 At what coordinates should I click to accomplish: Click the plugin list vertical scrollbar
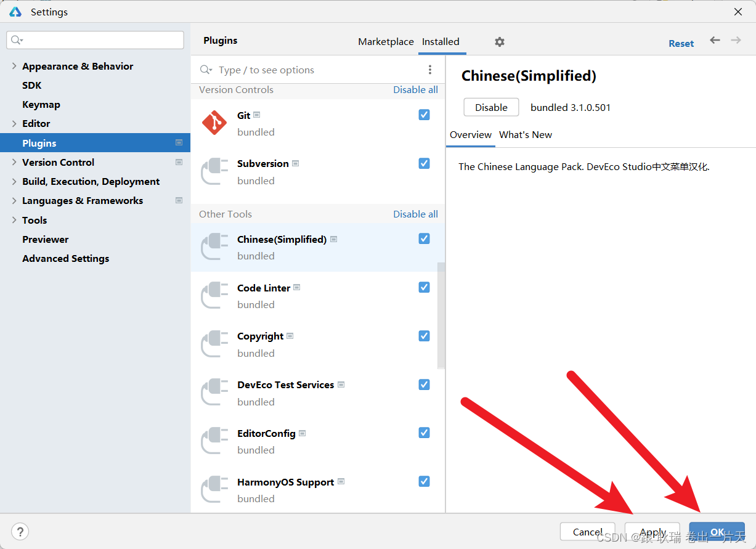coord(441,315)
